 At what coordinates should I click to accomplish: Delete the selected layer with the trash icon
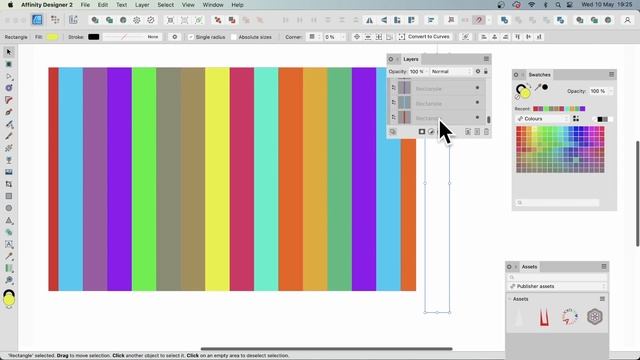(x=486, y=131)
